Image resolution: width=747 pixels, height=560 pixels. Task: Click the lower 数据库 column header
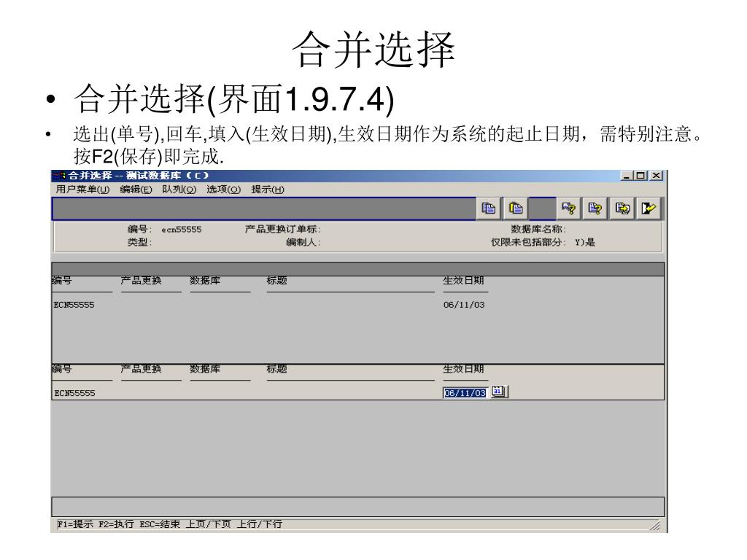pyautogui.click(x=205, y=368)
